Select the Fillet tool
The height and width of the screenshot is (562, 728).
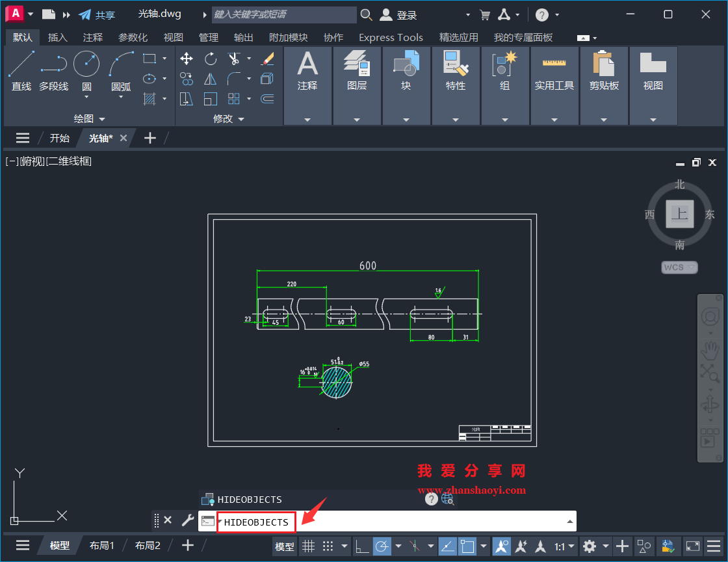pos(234,79)
